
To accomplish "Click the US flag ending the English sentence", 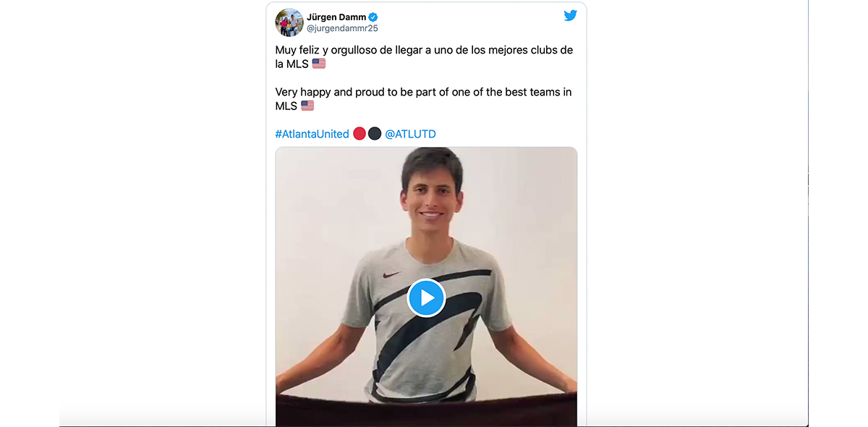I will (307, 106).
